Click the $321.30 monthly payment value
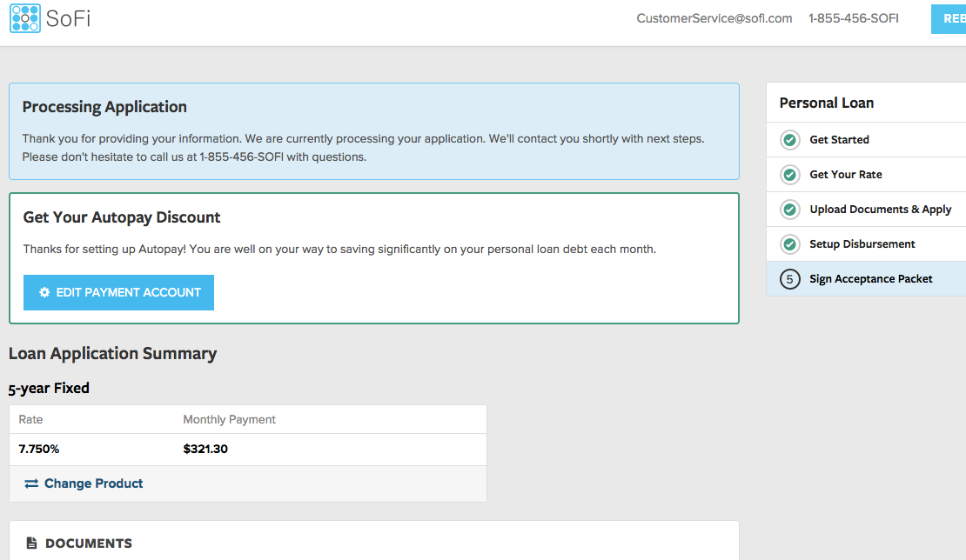Image resolution: width=966 pixels, height=560 pixels. click(x=205, y=450)
